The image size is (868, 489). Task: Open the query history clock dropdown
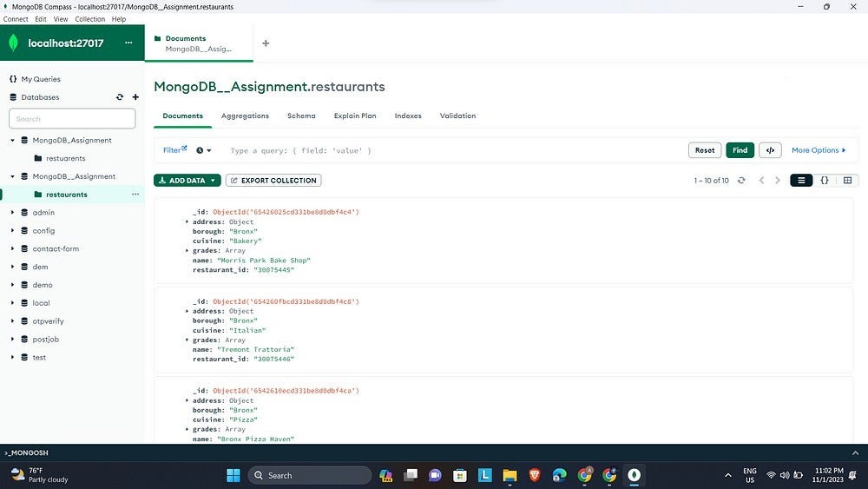pos(204,150)
